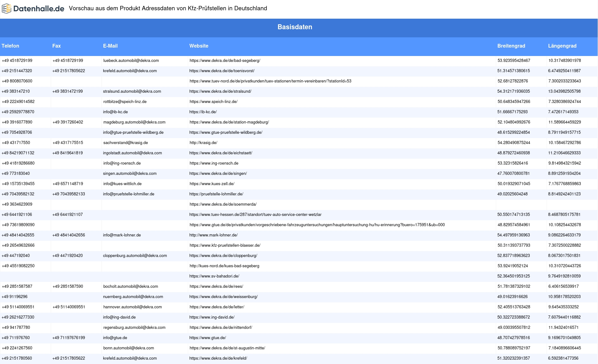Click phone number +49 2151447320
598x364 pixels.
click(17, 71)
